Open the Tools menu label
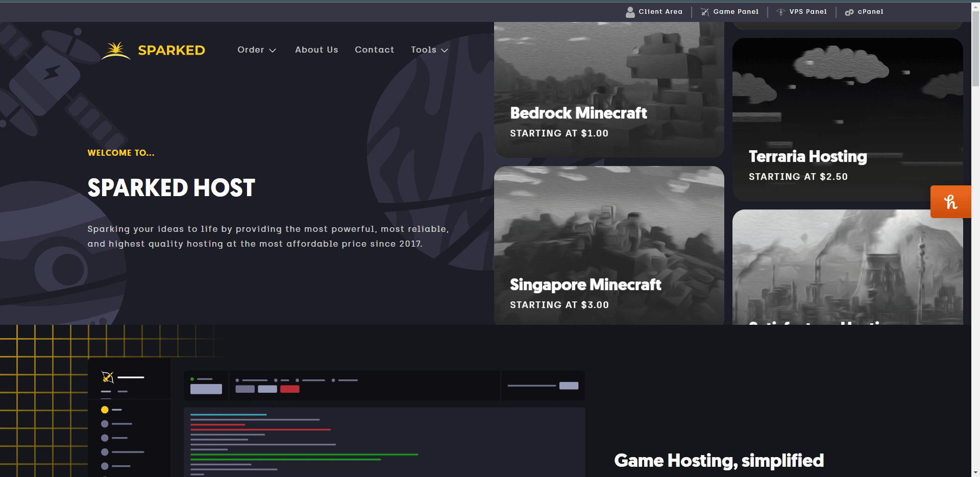The height and width of the screenshot is (477, 980). click(x=424, y=50)
